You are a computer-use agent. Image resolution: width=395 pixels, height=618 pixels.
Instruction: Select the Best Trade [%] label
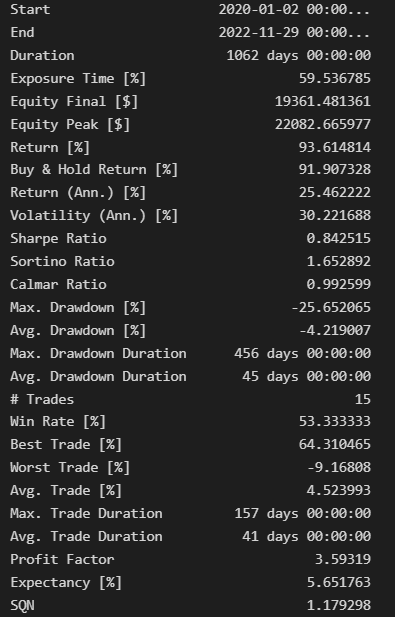[x=66, y=445]
